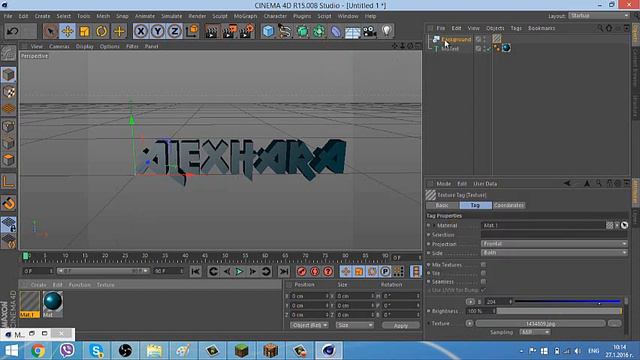Add a Cube primitive object
Viewport: 640px width, 360px height.
pos(268,31)
